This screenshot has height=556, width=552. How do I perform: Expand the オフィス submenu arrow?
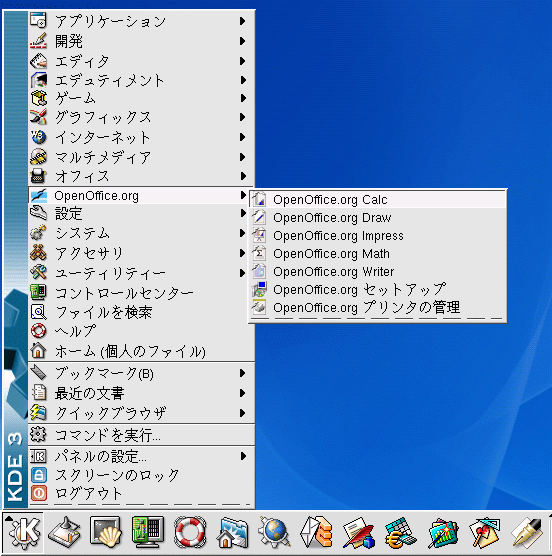(242, 176)
